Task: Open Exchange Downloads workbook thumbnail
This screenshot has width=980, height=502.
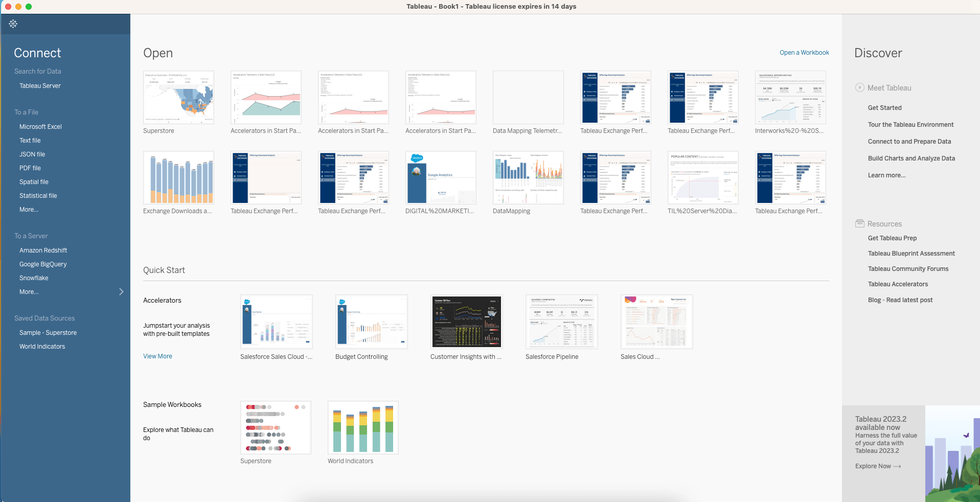Action: click(x=178, y=177)
